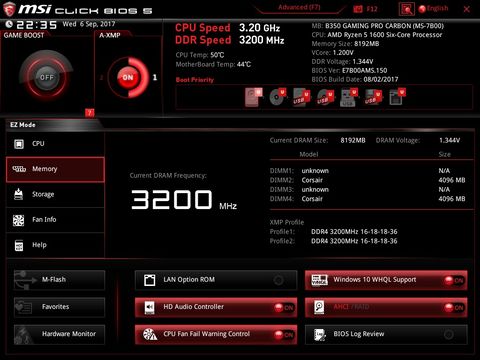Click the clock icon beside 22:35
The width and height of the screenshot is (480, 360).
tap(9, 24)
